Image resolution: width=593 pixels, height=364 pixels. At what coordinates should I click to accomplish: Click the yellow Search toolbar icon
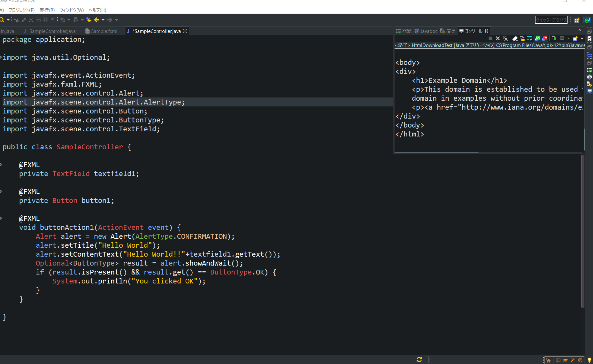pyautogui.click(x=2, y=20)
